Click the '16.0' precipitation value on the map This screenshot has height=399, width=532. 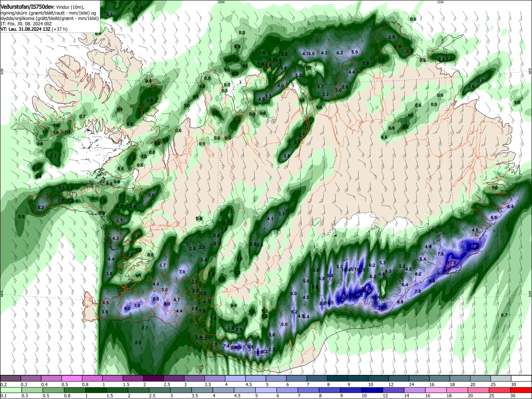pyautogui.click(x=366, y=288)
